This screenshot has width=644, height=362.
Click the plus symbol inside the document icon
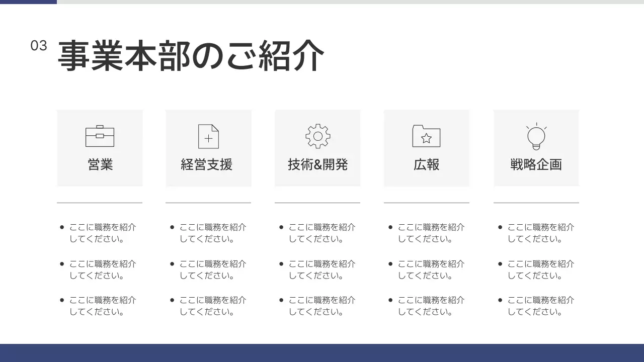coord(209,137)
